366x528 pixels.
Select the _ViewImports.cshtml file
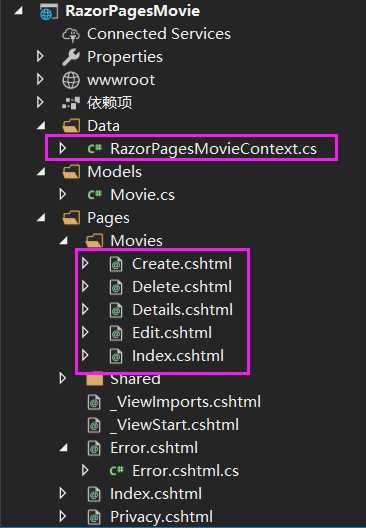(185, 402)
